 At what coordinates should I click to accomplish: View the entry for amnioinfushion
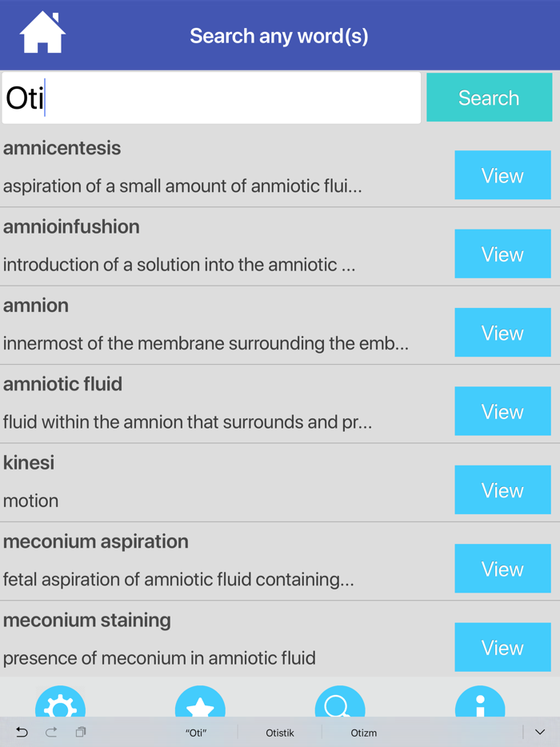[502, 254]
